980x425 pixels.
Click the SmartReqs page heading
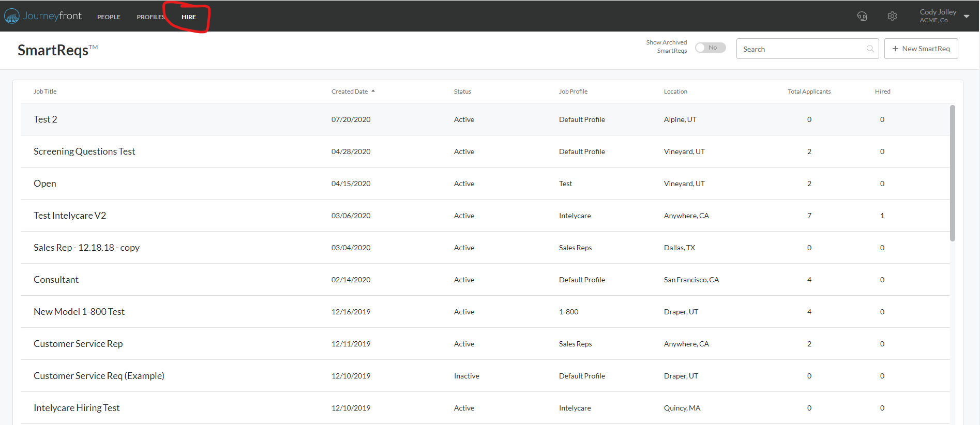coord(57,50)
